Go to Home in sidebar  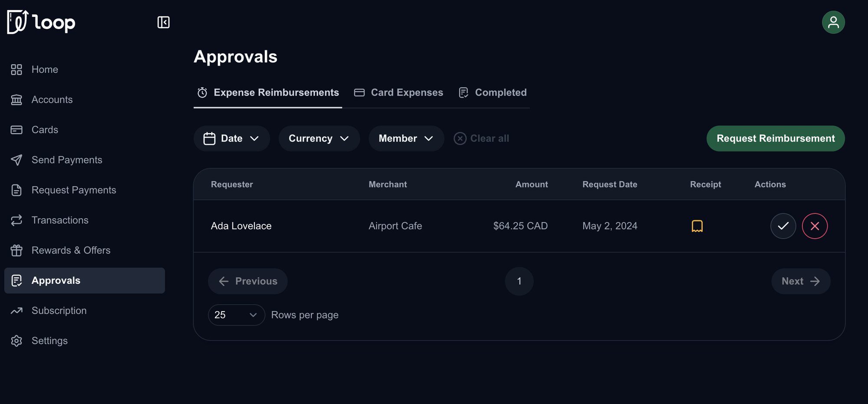click(85, 69)
